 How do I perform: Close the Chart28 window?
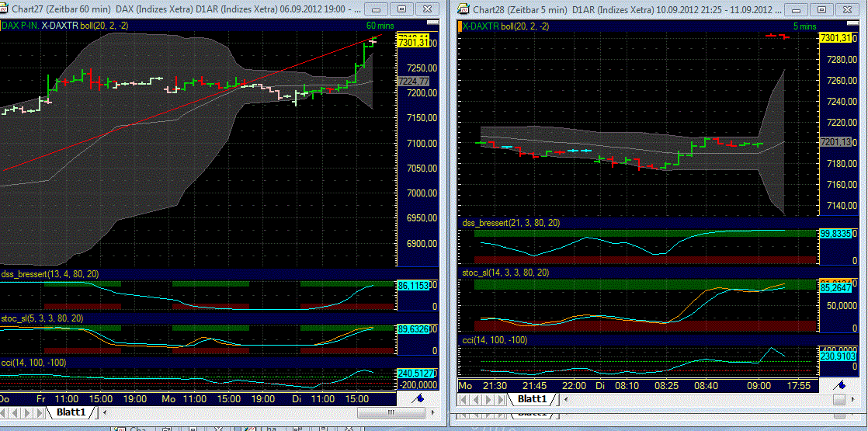[848, 9]
